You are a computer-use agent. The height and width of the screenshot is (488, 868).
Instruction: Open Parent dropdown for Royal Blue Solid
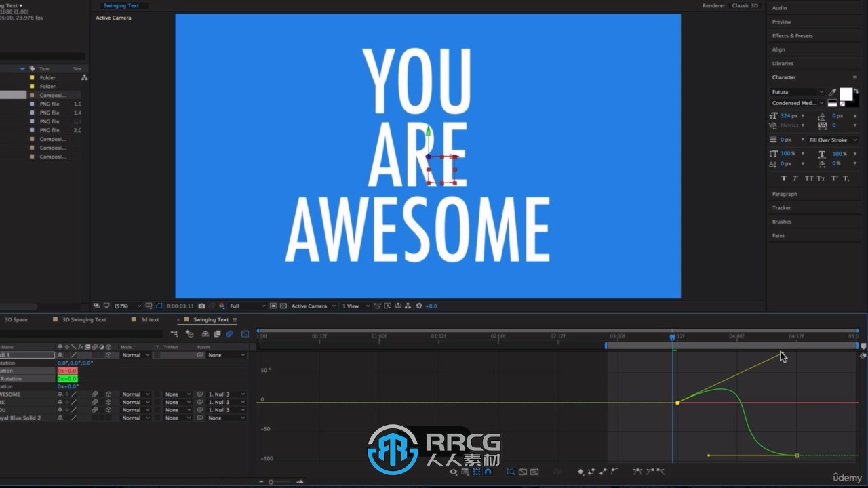226,418
